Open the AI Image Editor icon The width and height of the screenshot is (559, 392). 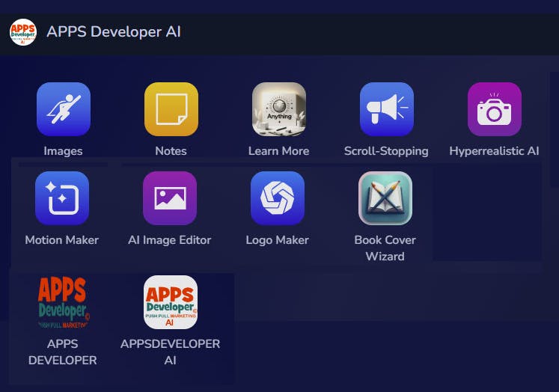(170, 198)
